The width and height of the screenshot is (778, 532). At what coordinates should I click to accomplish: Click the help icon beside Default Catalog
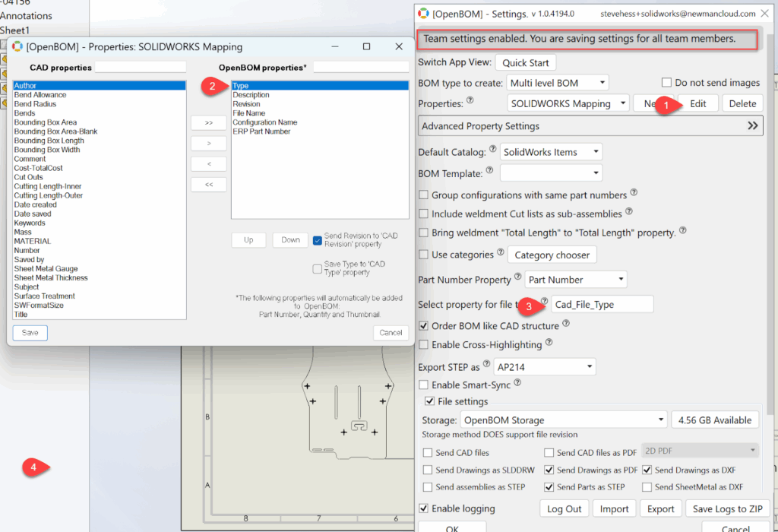point(493,149)
